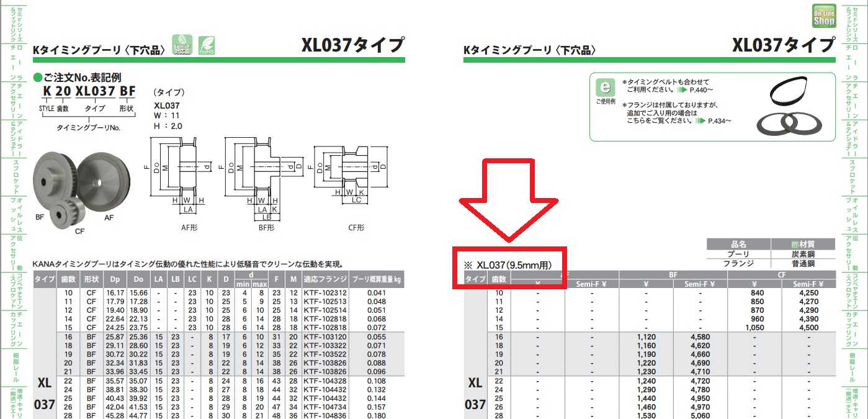Click the pulley photo with BF/CF/AF labels

[81, 192]
